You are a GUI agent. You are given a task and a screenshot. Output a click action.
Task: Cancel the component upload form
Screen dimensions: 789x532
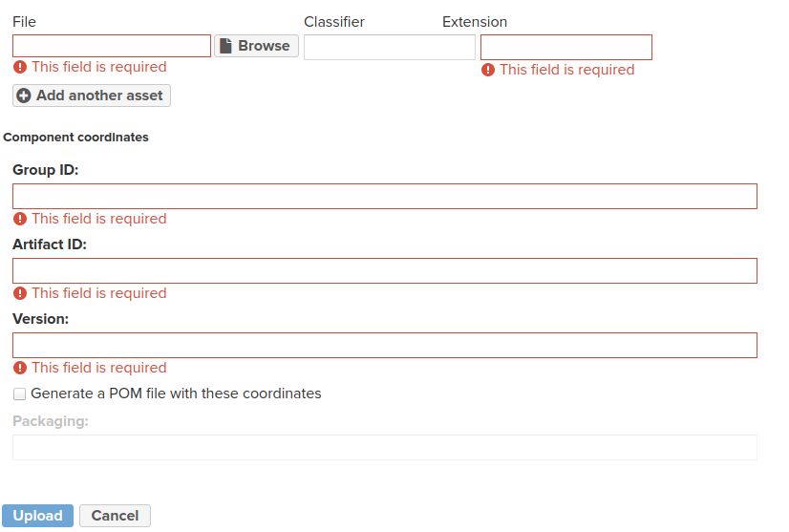[x=115, y=516]
